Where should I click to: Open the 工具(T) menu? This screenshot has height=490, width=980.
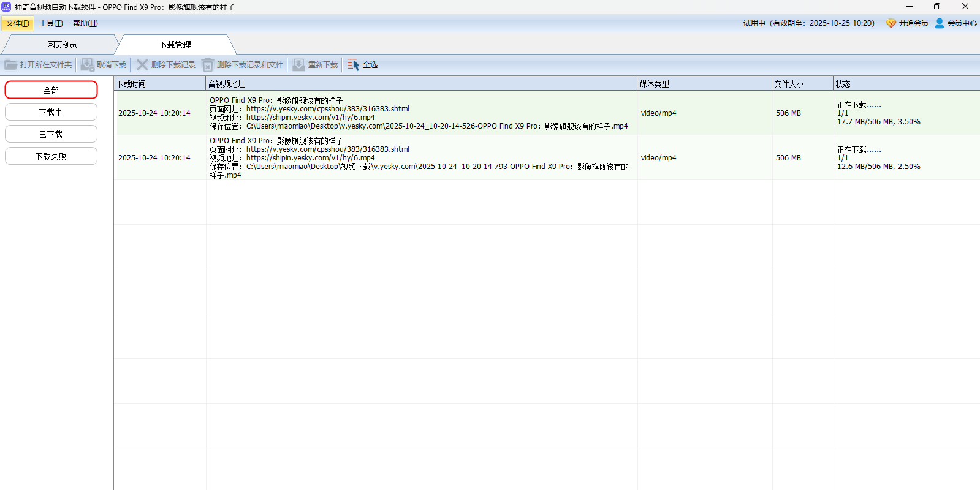click(x=51, y=23)
